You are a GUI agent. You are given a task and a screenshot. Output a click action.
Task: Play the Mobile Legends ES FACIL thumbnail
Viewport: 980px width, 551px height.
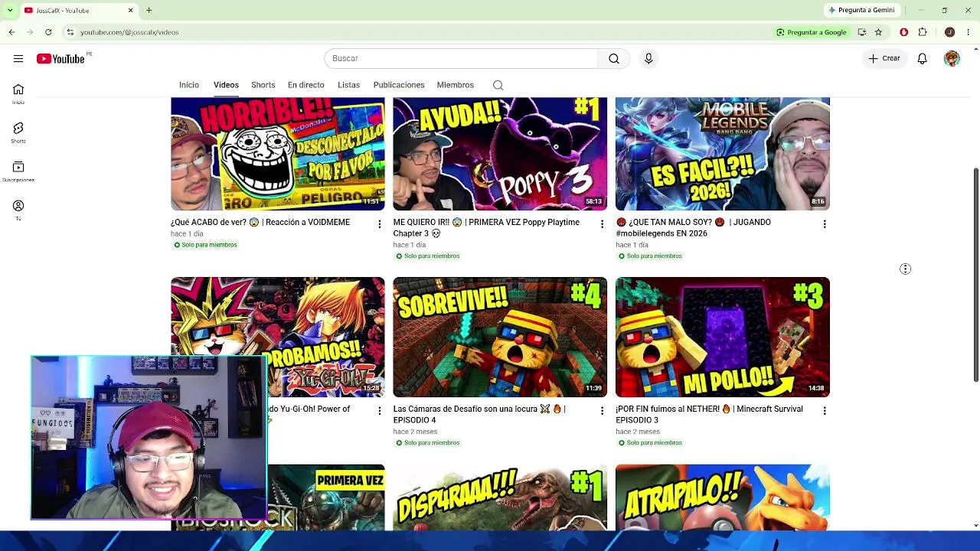click(x=723, y=154)
